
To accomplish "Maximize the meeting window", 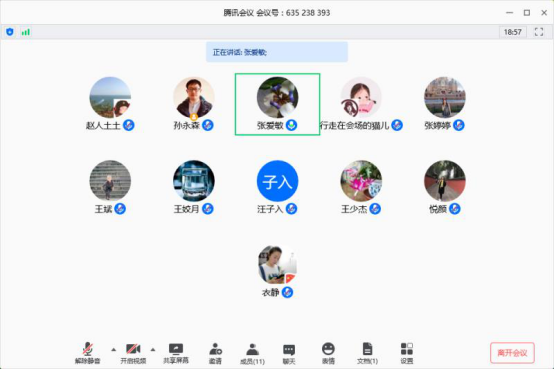I will [x=527, y=13].
